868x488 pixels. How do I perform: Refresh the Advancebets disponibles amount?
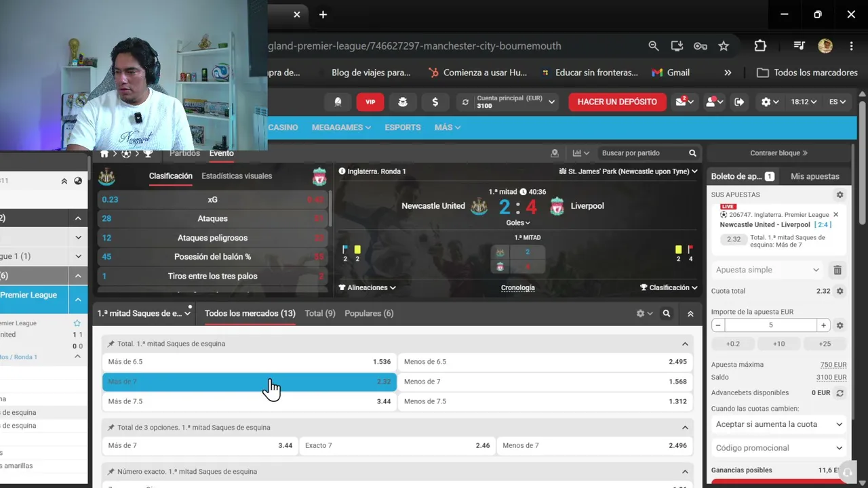point(840,393)
